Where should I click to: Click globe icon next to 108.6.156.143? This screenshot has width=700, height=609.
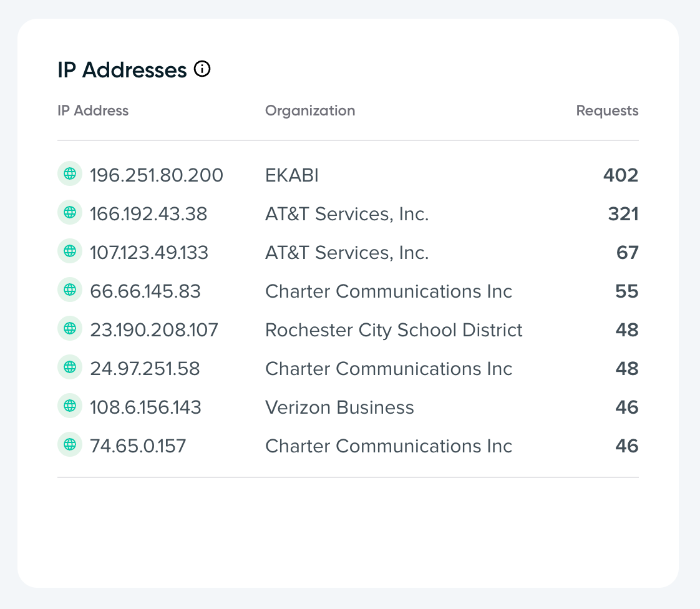[70, 406]
